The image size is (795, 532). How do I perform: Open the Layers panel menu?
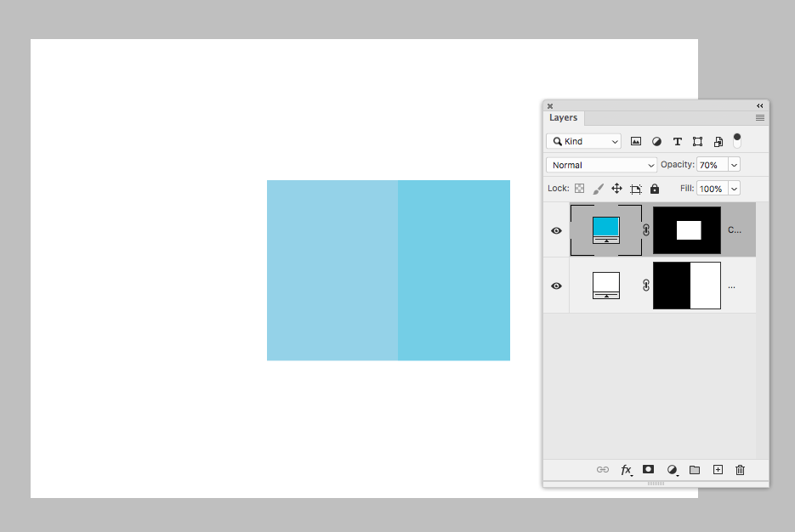point(760,117)
